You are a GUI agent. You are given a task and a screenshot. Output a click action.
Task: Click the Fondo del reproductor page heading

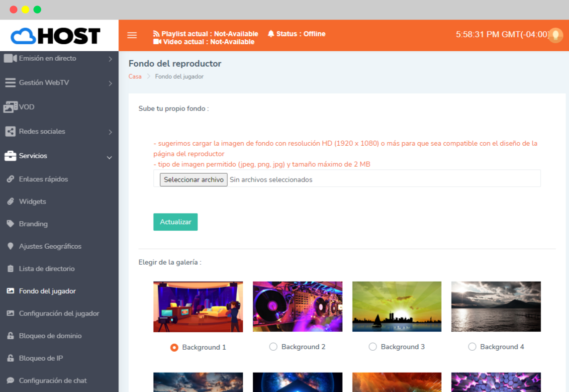click(175, 64)
